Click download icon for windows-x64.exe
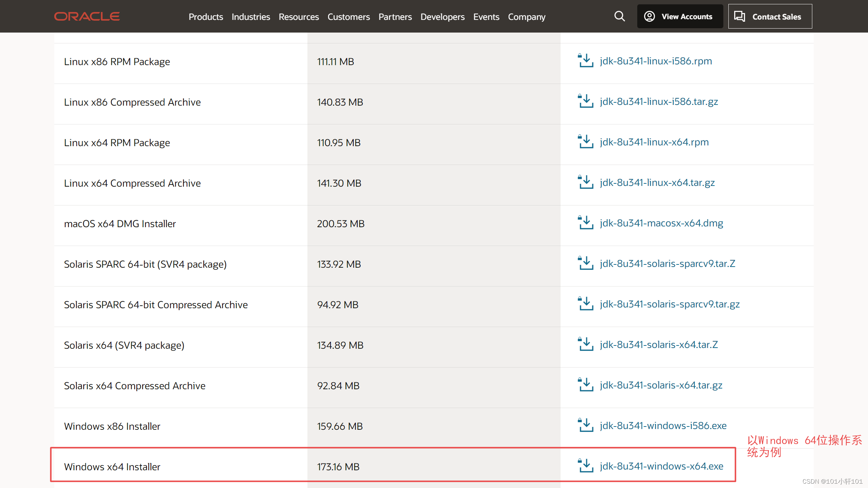 [586, 466]
